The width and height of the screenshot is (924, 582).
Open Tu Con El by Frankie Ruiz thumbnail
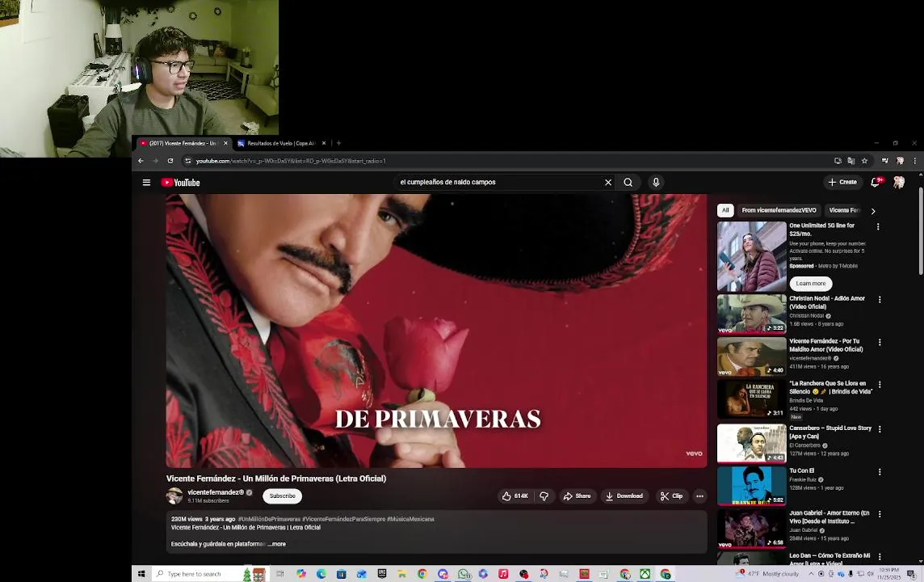point(751,486)
